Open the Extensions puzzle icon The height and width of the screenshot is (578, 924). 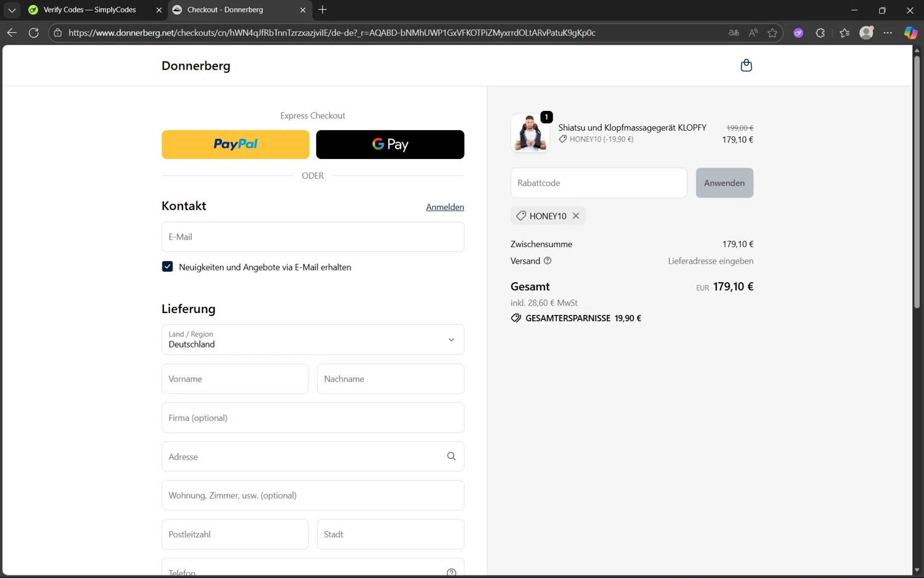(x=820, y=33)
